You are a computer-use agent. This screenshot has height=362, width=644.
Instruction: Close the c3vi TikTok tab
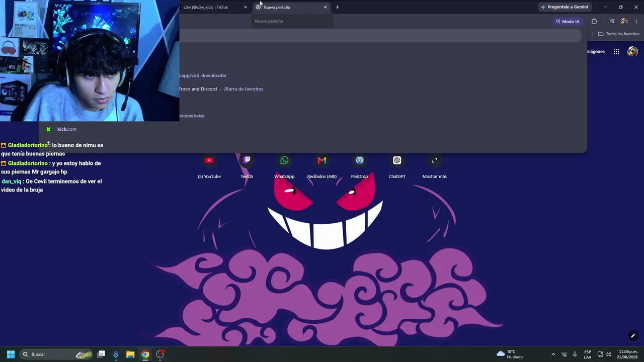[x=246, y=7]
